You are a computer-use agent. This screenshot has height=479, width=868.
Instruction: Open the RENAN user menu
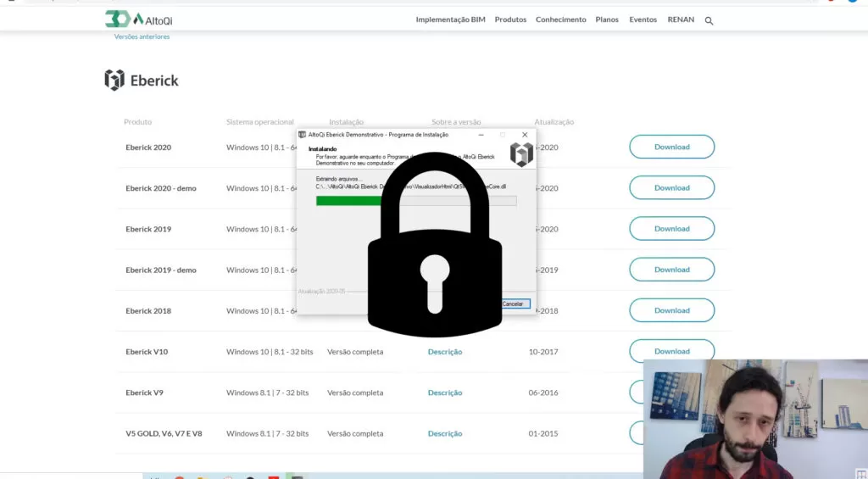[x=681, y=19]
